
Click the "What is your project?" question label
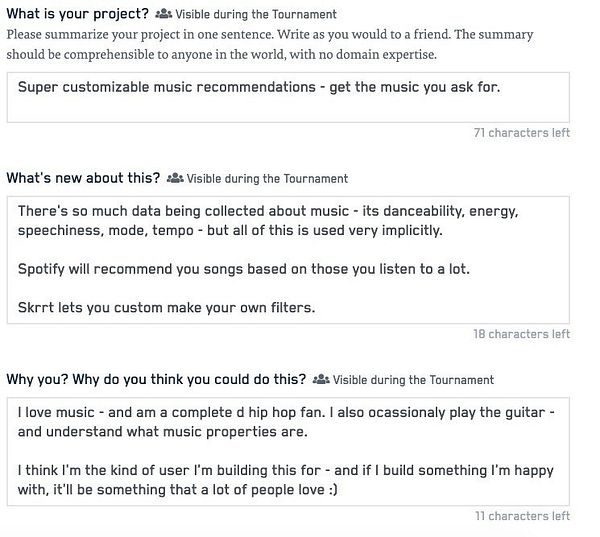coord(78,14)
